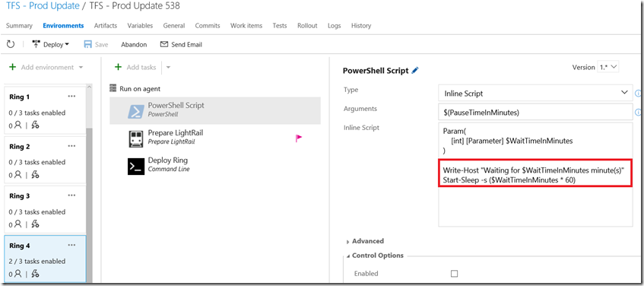Go to the General tab
644x286 pixels.
174,25
